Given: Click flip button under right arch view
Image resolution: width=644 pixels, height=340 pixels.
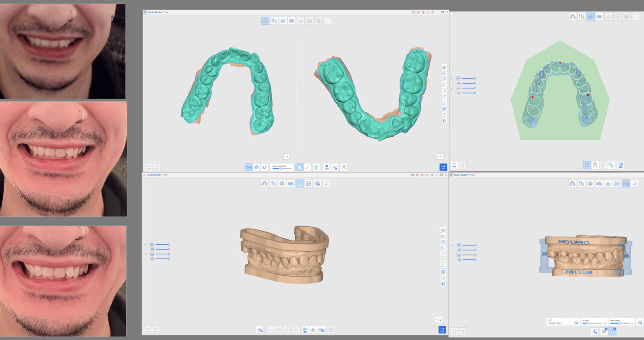Looking at the screenshot, I should tap(440, 156).
